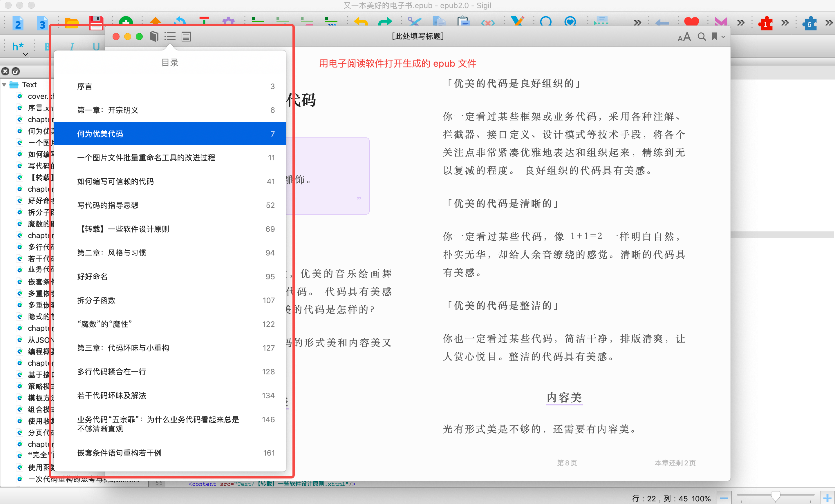Open the metadata editor M icon
Viewport: 835px width, 504px height.
(x=721, y=21)
